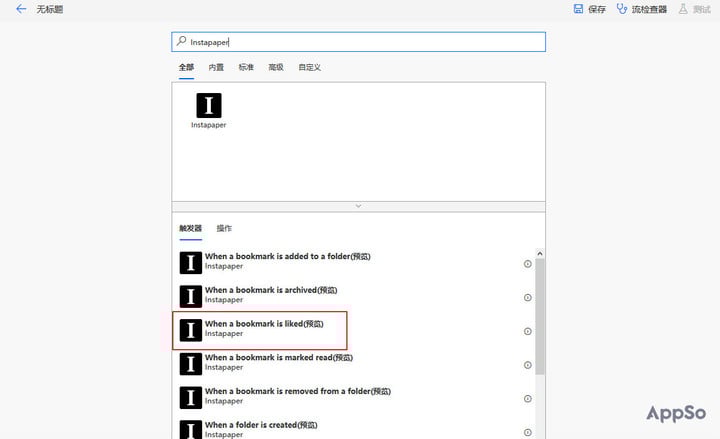Switch to the 全部 (All) tab
Image resolution: width=720 pixels, height=439 pixels.
186,68
